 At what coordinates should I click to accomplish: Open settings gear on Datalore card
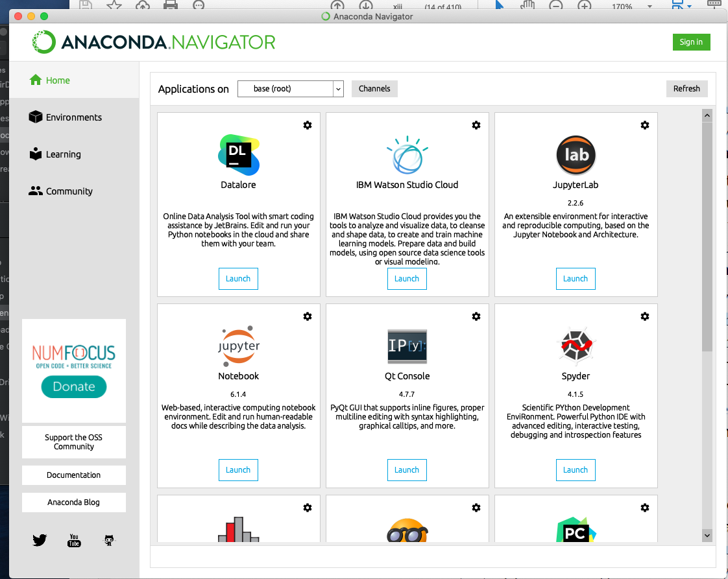click(x=308, y=125)
